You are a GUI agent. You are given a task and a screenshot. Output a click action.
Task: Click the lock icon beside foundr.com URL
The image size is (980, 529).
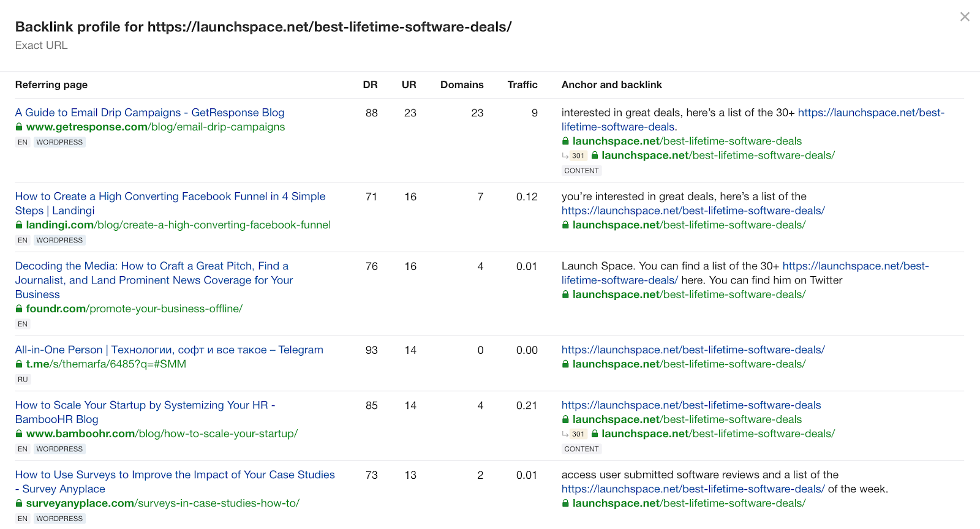tap(19, 309)
